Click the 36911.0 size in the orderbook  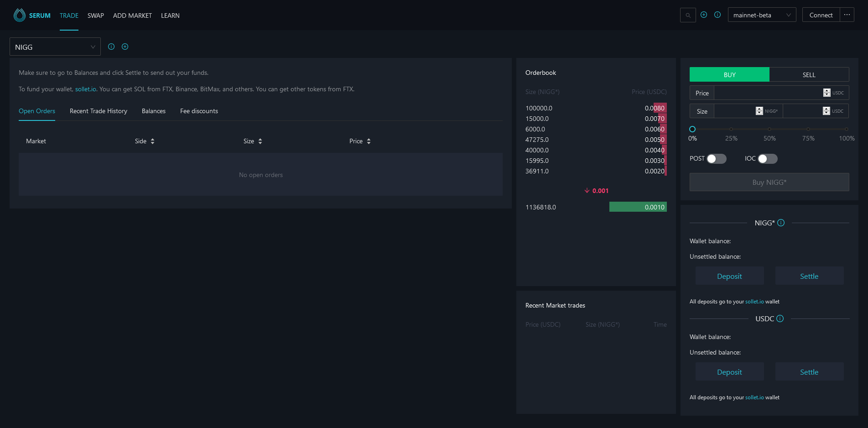tap(537, 171)
